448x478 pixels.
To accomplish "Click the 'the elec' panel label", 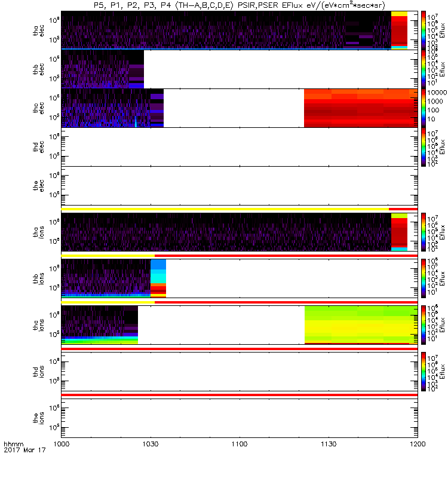I will [38, 185].
